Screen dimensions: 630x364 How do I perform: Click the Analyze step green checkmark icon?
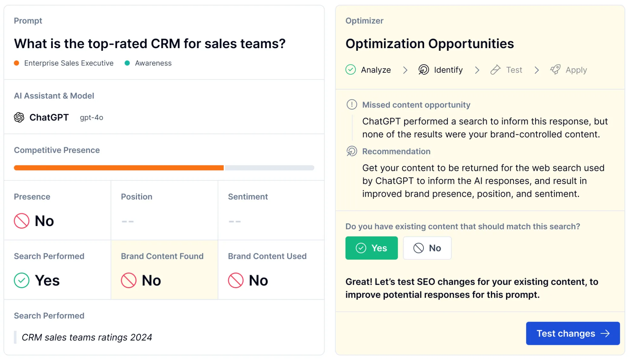click(x=350, y=69)
